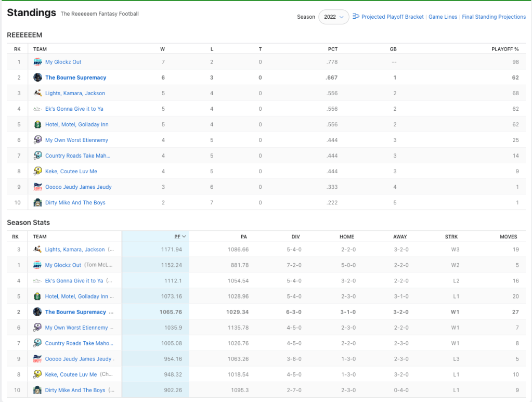Sort Season Stats by STRK column
This screenshot has width=532, height=402.
pyautogui.click(x=451, y=237)
